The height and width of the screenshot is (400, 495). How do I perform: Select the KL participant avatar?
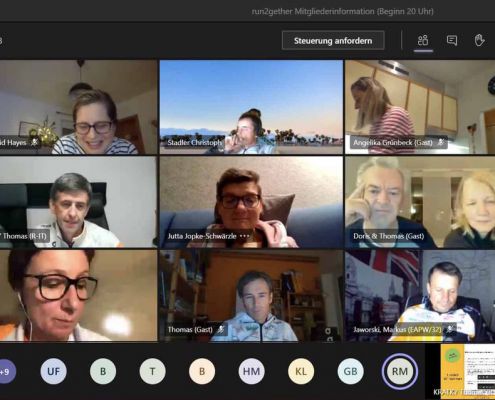(x=301, y=371)
